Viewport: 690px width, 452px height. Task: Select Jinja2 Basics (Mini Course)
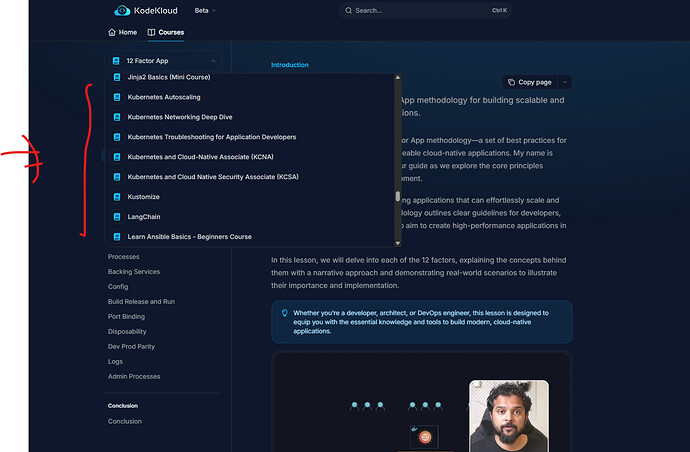pos(251,77)
